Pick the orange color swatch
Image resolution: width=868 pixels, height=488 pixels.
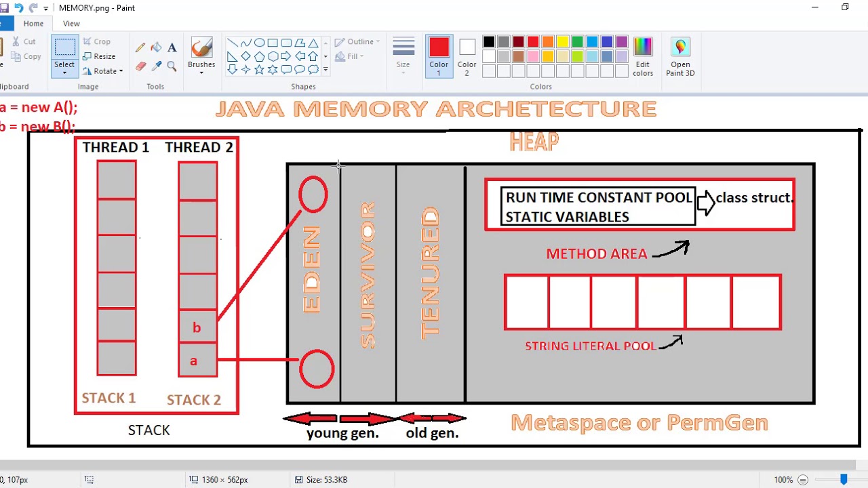pos(548,42)
